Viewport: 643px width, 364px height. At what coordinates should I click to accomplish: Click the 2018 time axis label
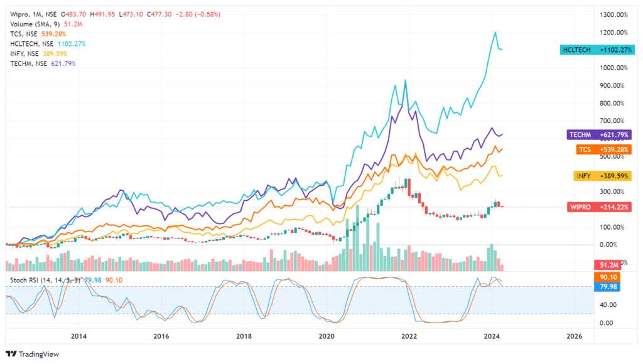click(244, 336)
